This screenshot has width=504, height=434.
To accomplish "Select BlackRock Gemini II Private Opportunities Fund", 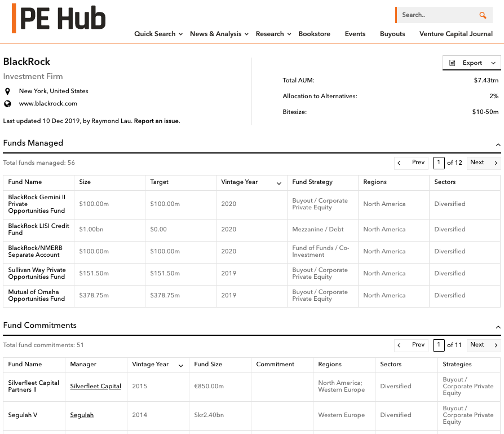I will 37,204.
